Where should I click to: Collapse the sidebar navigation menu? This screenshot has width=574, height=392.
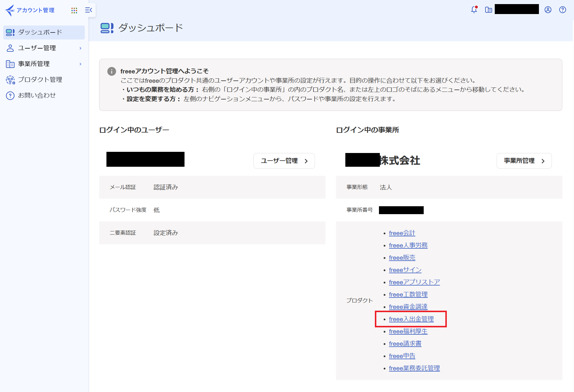[x=89, y=10]
